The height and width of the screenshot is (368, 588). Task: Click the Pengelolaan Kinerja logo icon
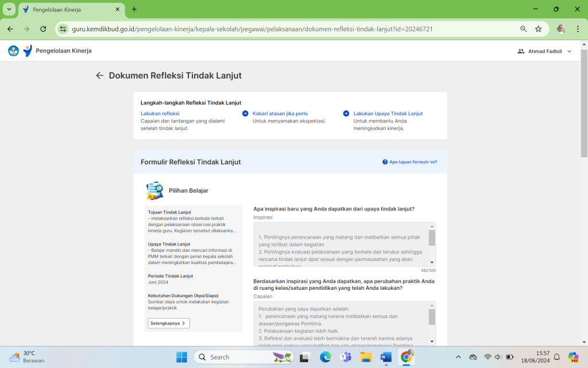27,51
